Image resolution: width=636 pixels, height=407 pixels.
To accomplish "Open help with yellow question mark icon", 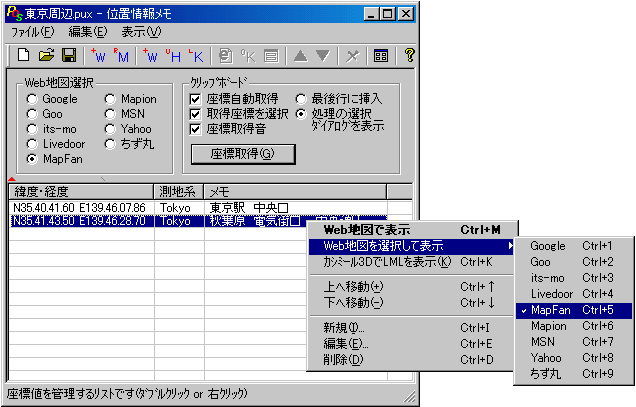I will coord(410,55).
